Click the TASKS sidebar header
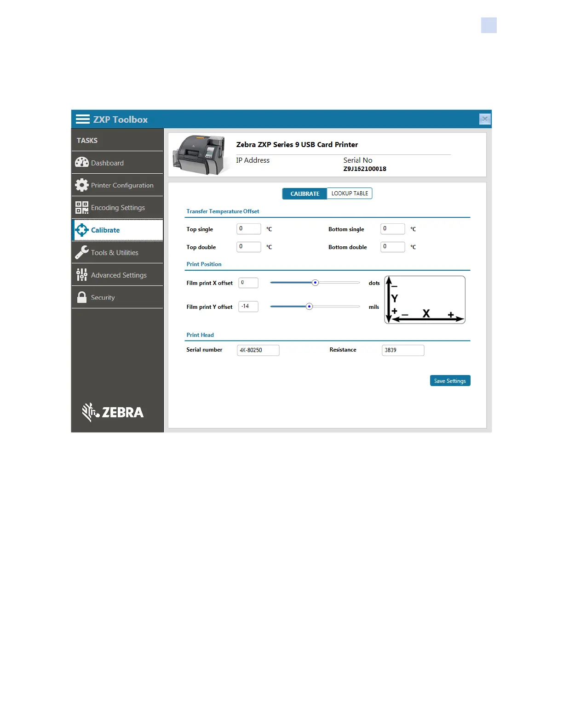The image size is (563, 728). coord(87,141)
